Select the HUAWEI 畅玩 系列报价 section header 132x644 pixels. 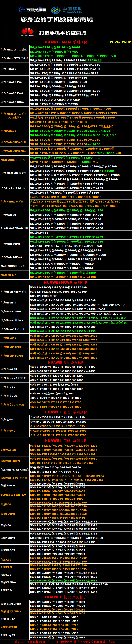tap(66, 597)
